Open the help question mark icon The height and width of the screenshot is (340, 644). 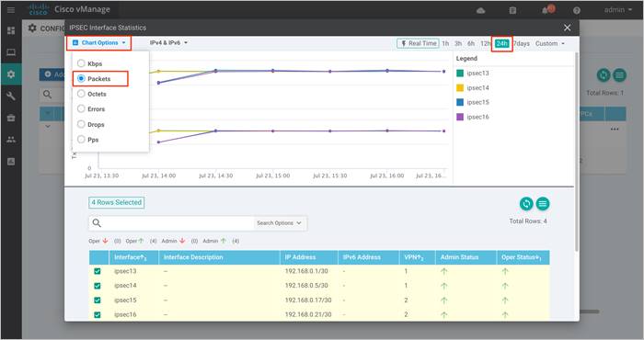[577, 11]
